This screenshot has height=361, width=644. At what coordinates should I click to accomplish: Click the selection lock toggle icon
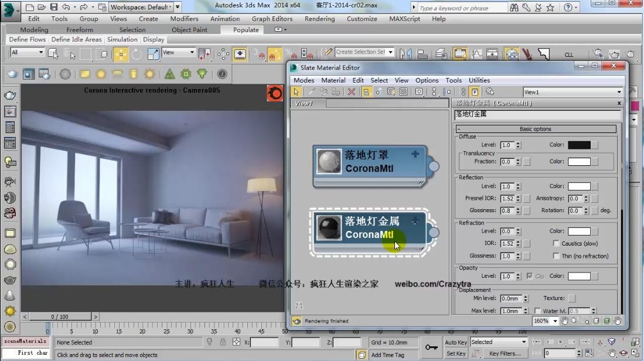click(x=223, y=342)
